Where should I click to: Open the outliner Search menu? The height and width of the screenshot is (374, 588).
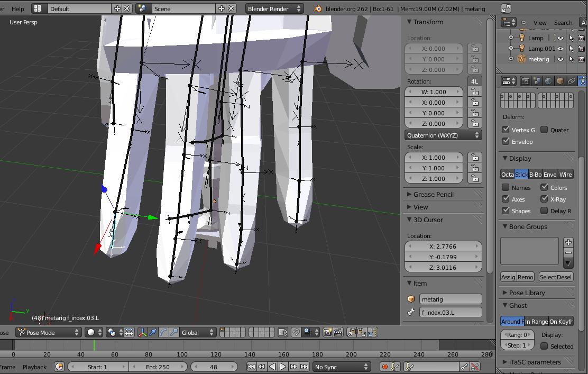[x=563, y=23]
